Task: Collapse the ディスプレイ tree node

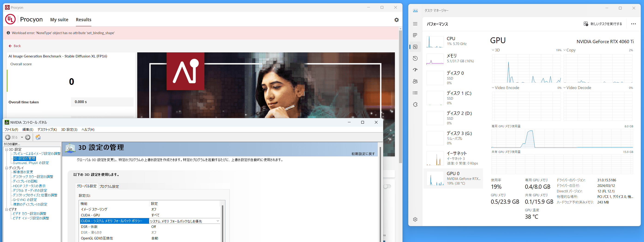Action: pos(6,168)
